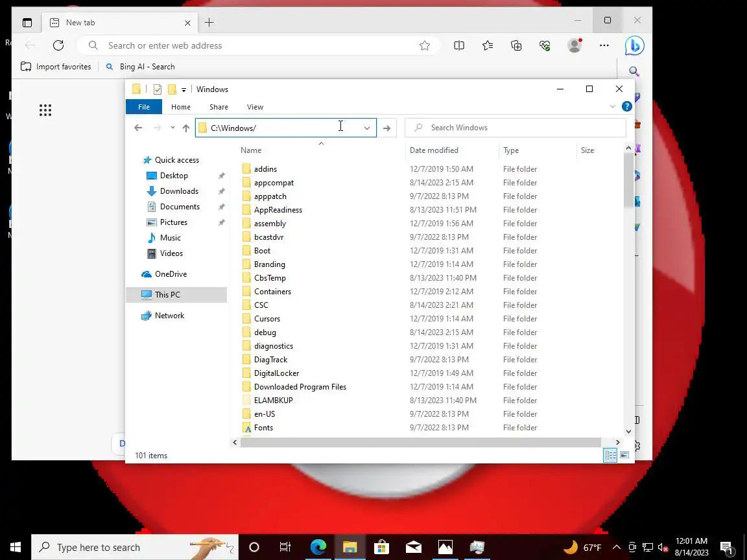Switch to Large icons view button
Viewport: 747px width, 560px height.
coord(624,455)
